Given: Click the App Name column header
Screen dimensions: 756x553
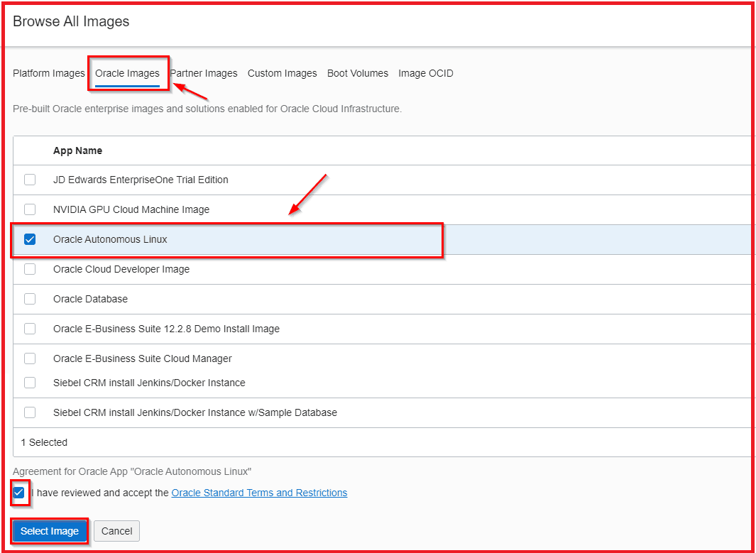Looking at the screenshot, I should 77,150.
